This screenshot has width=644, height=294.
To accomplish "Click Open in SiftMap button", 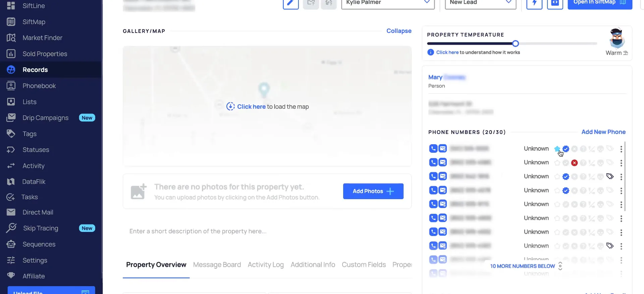I will coord(600,3).
